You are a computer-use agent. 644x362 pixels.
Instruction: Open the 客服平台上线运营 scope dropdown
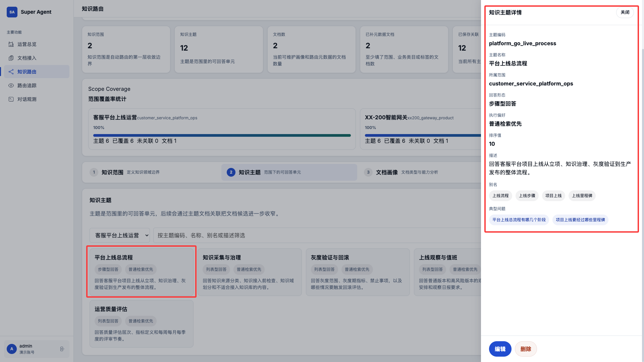(x=119, y=236)
